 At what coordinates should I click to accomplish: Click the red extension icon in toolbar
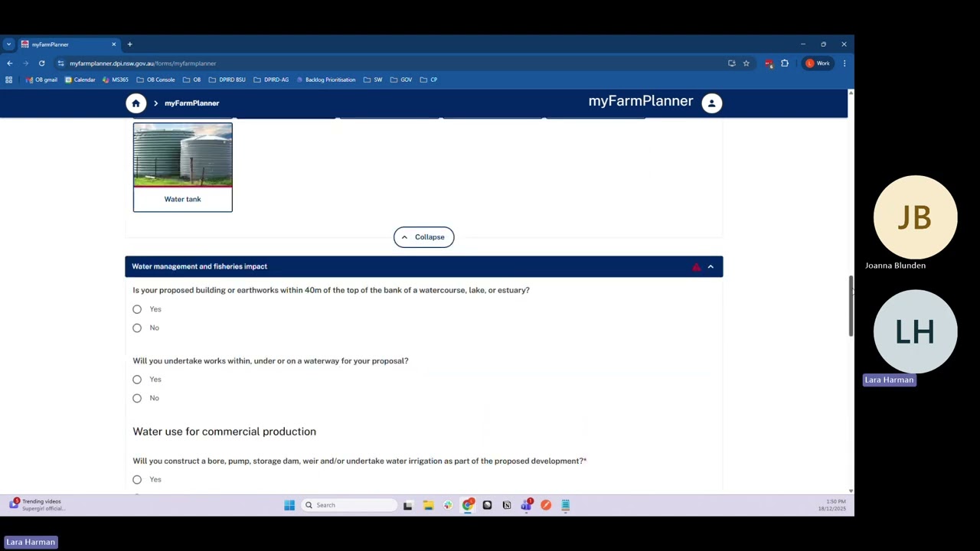769,64
